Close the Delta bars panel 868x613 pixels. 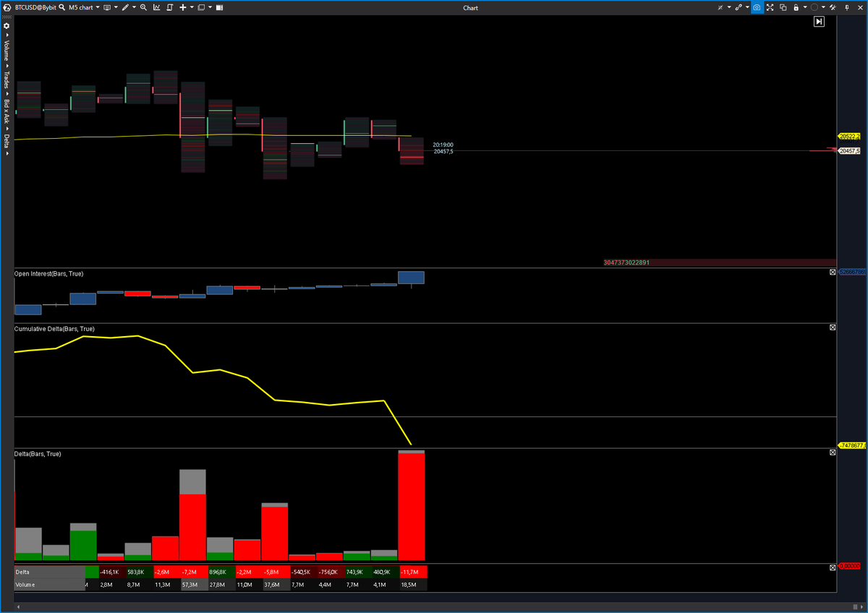[833, 452]
